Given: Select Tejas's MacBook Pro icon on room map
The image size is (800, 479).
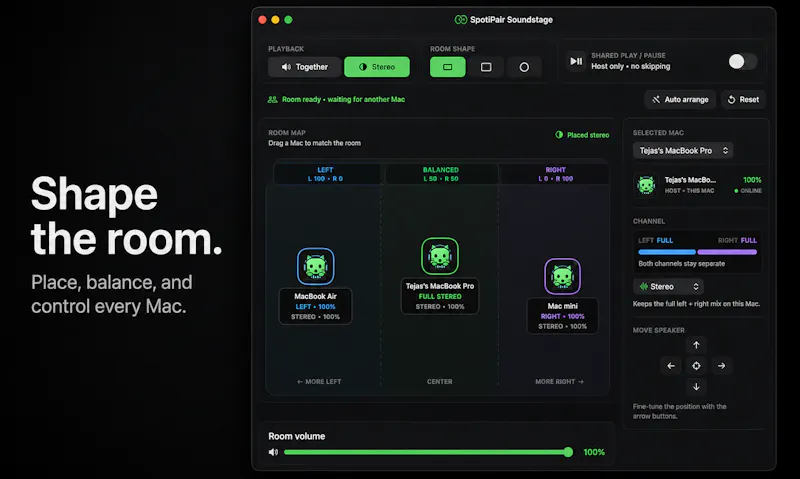Looking at the screenshot, I should (440, 256).
